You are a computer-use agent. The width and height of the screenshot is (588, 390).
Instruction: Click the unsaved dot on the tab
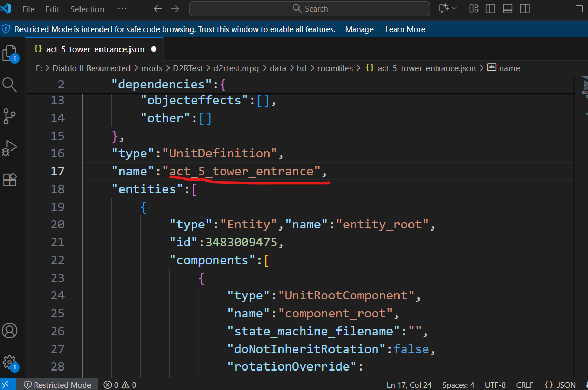154,49
